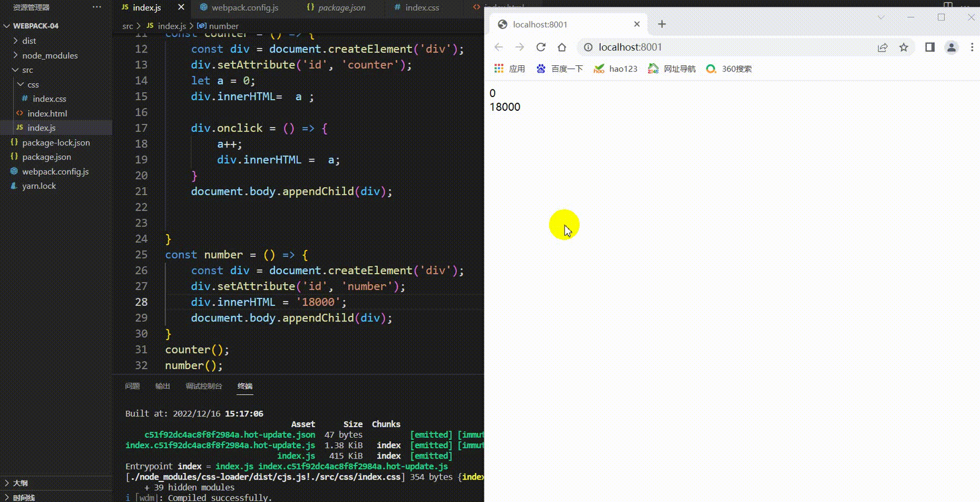
Task: Go back in the browser
Action: tap(499, 47)
